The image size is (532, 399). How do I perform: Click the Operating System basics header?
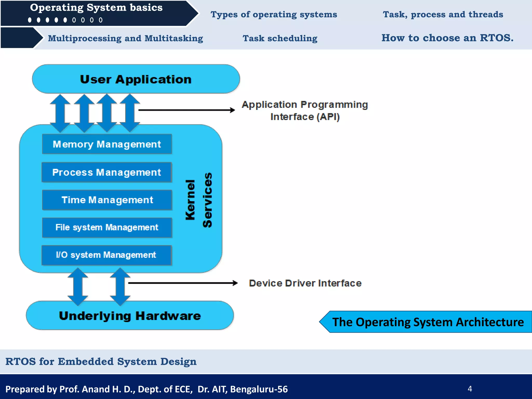point(96,8)
